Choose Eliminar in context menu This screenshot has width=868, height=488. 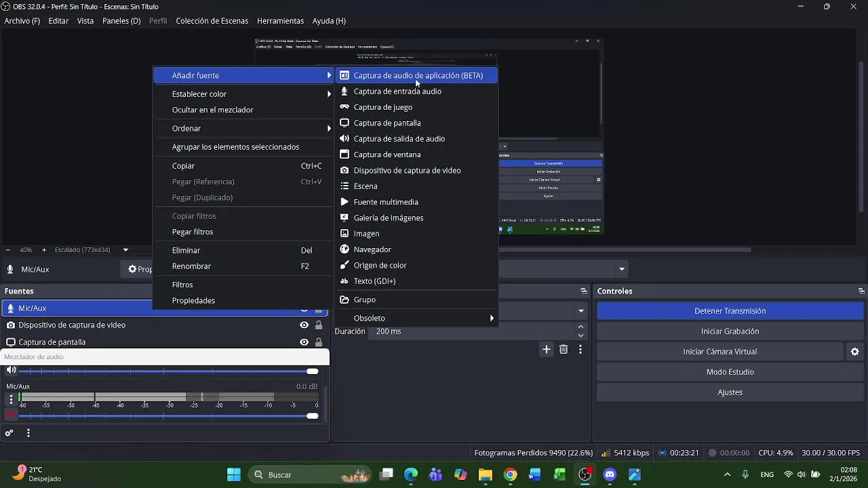coord(243,251)
